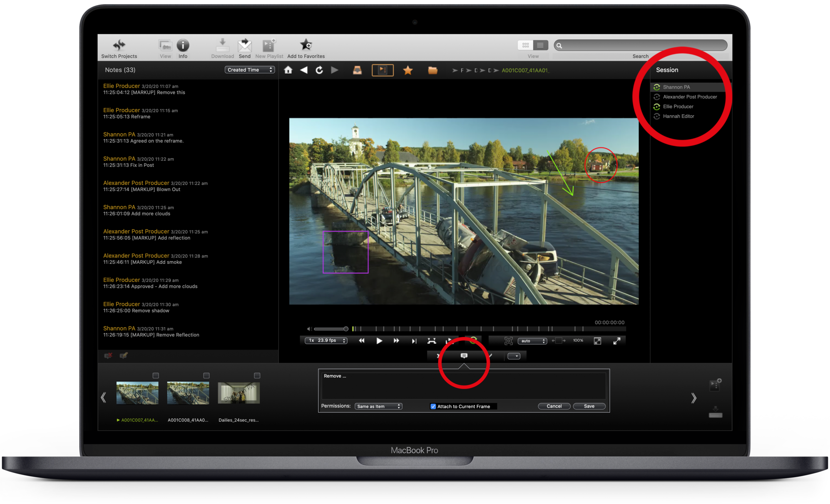Open the 1x 23.9 fps speed dropdown
The height and width of the screenshot is (504, 830).
326,340
